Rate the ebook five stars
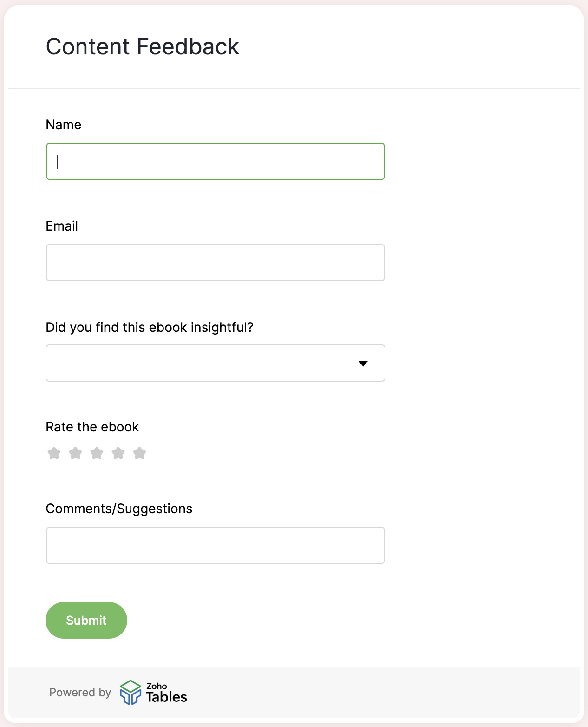This screenshot has width=588, height=727. click(140, 453)
